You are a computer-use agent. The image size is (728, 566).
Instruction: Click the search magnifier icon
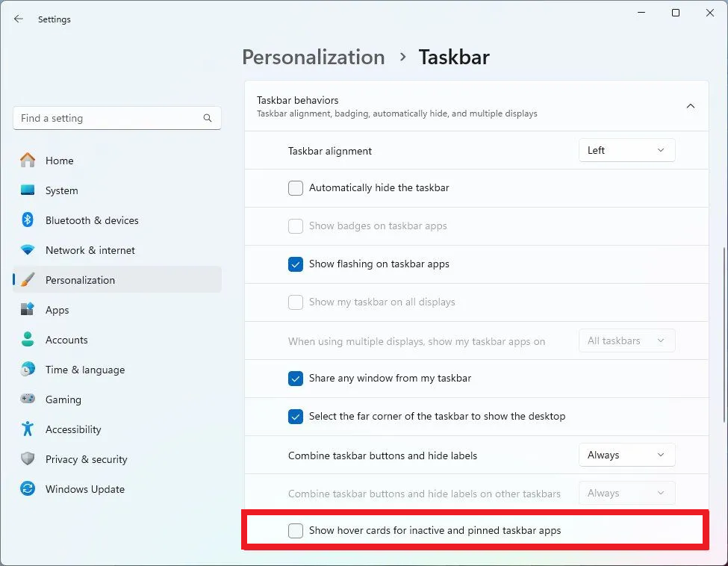point(208,119)
